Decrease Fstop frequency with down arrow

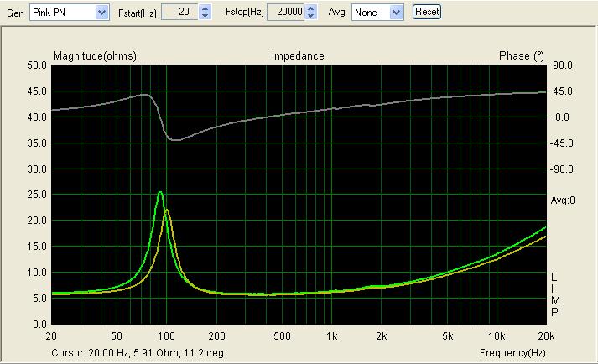tap(311, 16)
